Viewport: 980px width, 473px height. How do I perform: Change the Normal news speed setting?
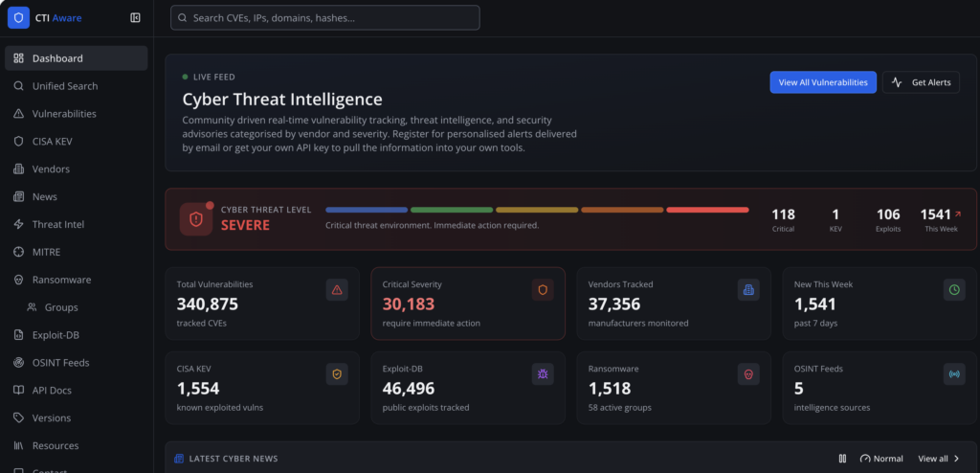coord(881,459)
